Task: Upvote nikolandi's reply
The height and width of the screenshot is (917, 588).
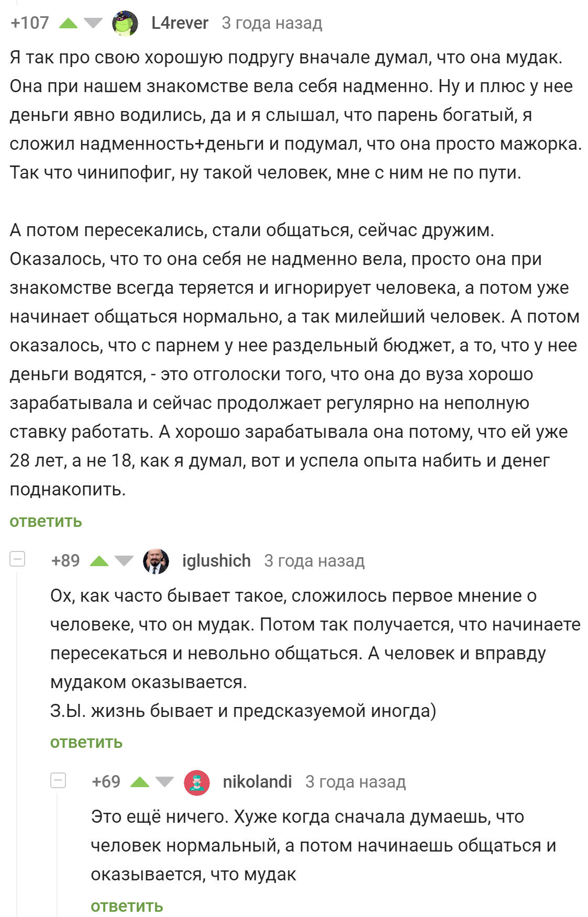Action: coord(140,782)
